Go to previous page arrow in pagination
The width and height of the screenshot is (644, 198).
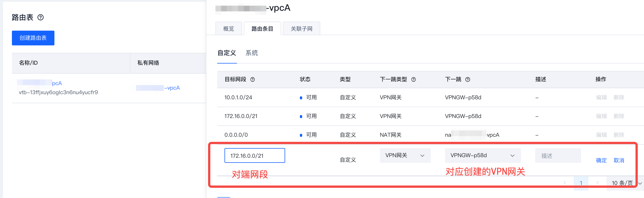point(565,183)
